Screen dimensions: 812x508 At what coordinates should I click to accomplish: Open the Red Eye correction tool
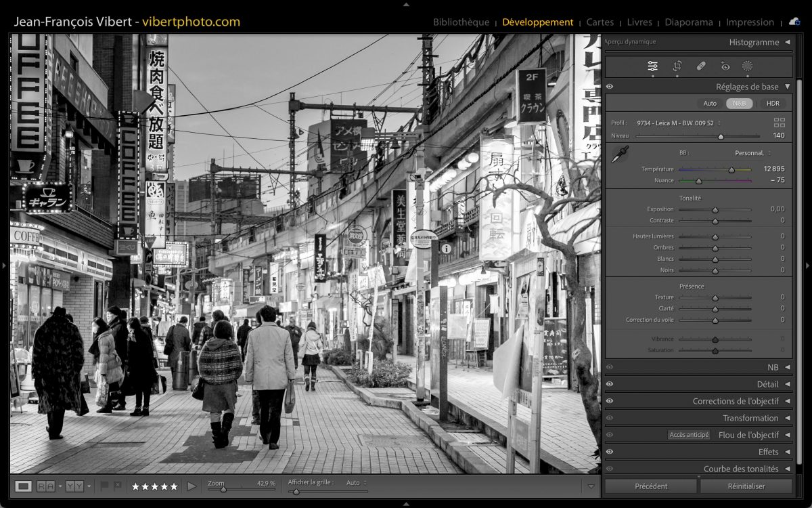725,66
